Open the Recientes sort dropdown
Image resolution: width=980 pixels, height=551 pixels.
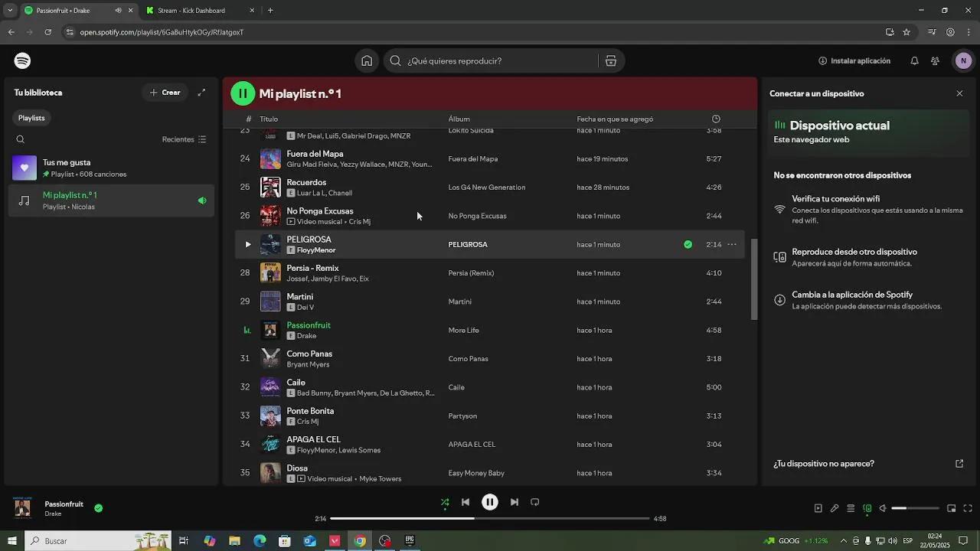(x=184, y=140)
